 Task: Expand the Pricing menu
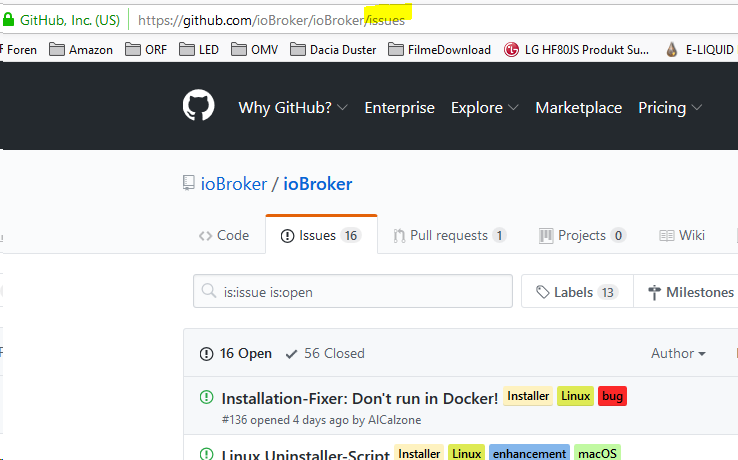670,107
